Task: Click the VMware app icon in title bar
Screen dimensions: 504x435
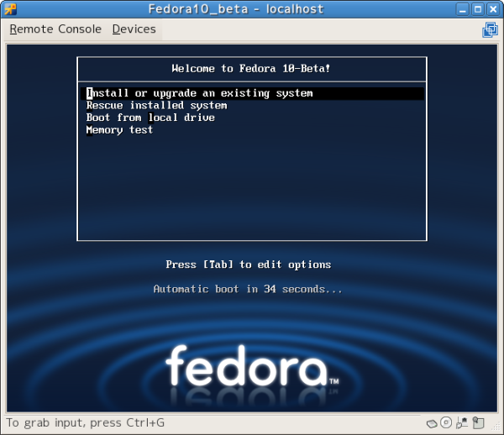Action: coord(10,9)
